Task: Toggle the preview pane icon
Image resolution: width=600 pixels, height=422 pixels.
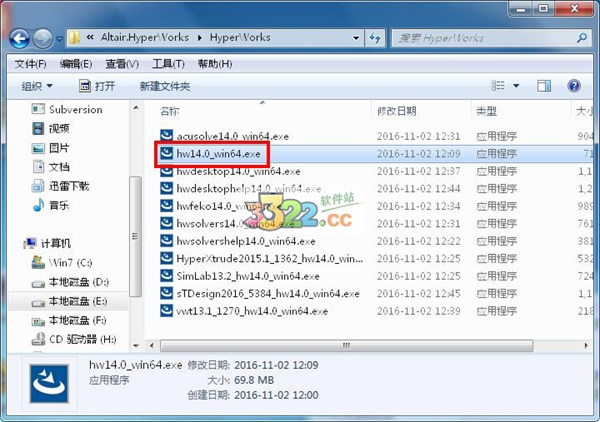Action: pos(544,86)
